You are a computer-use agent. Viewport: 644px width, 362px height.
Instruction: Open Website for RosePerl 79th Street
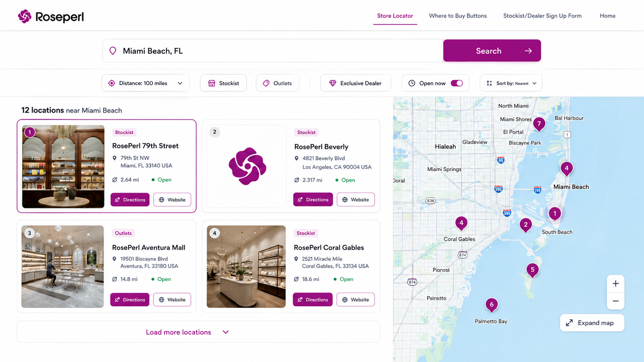click(x=172, y=199)
